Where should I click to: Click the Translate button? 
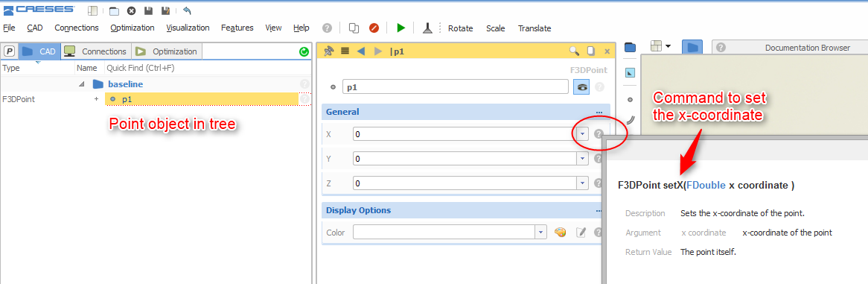click(x=534, y=28)
